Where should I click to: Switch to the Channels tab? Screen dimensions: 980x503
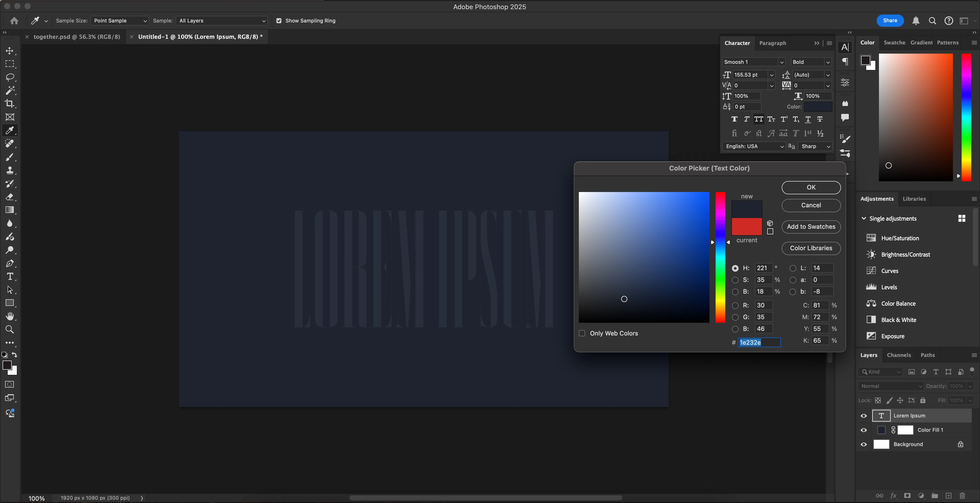[899, 355]
